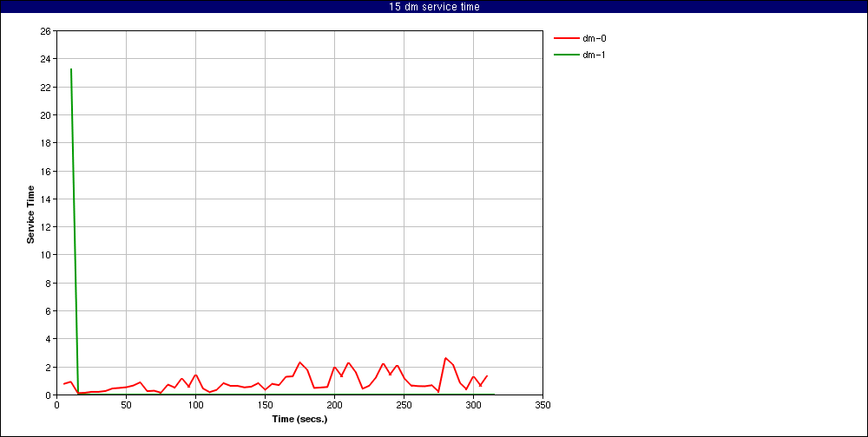The image size is (868, 437).
Task: Click the 'Time (secs.)' x-axis label
Action: 300,419
